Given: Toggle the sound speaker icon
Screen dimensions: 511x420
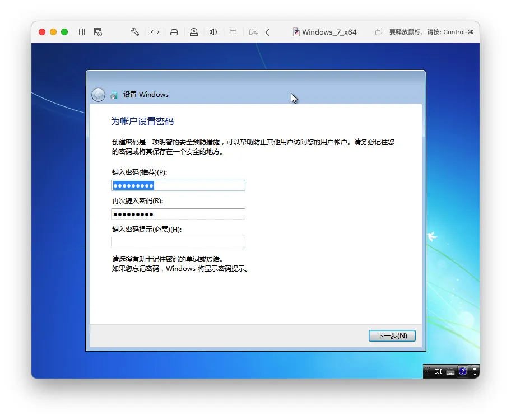Looking at the screenshot, I should 213,32.
